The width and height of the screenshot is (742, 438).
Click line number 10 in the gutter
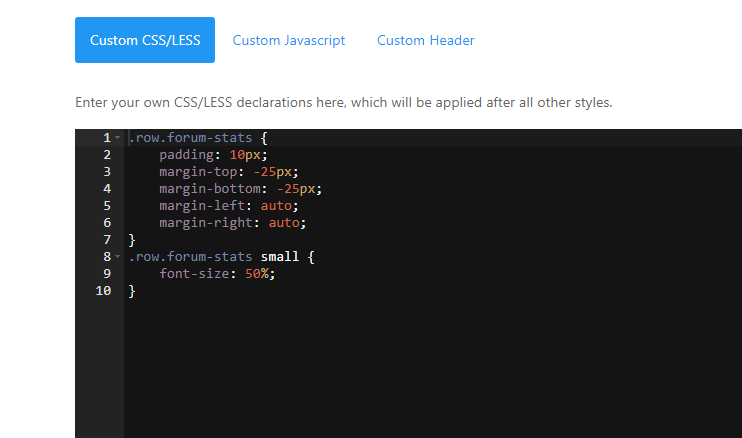[103, 291]
